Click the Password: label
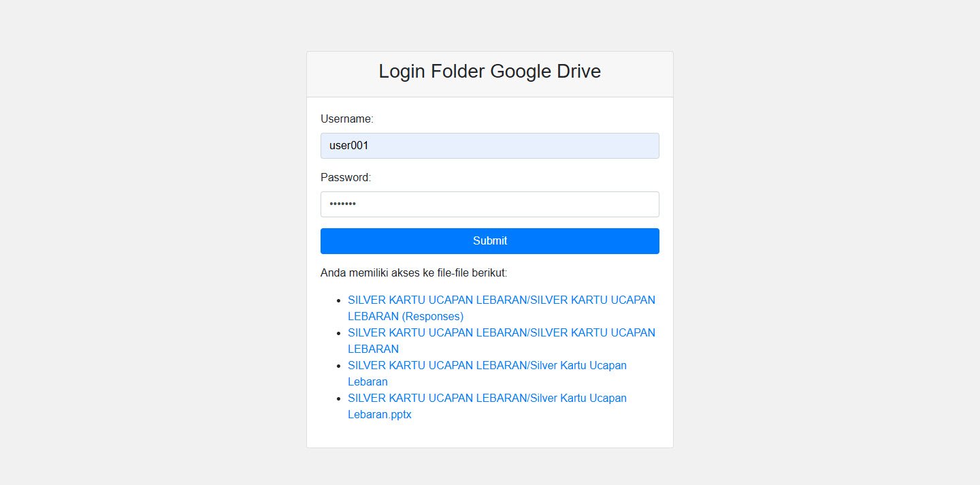The height and width of the screenshot is (485, 980). tap(346, 178)
